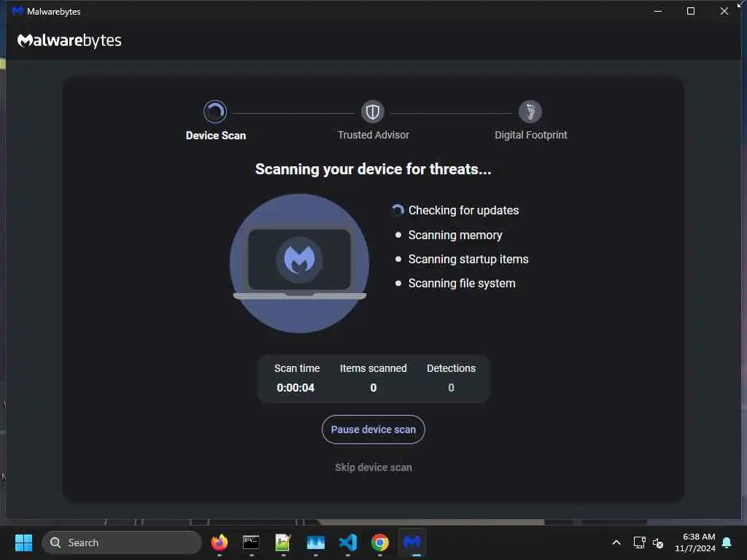Maximize the Malwarebytes window
The image size is (747, 560).
tap(691, 11)
